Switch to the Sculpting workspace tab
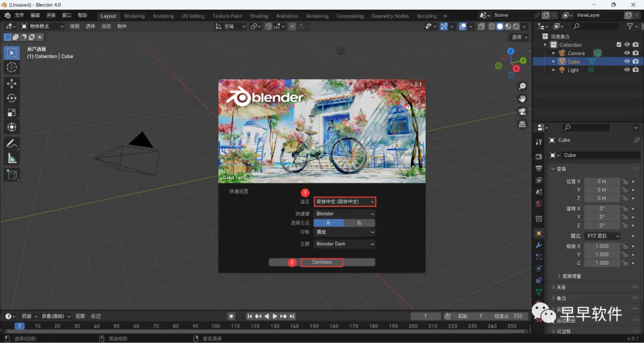This screenshot has width=644, height=343. [x=163, y=16]
